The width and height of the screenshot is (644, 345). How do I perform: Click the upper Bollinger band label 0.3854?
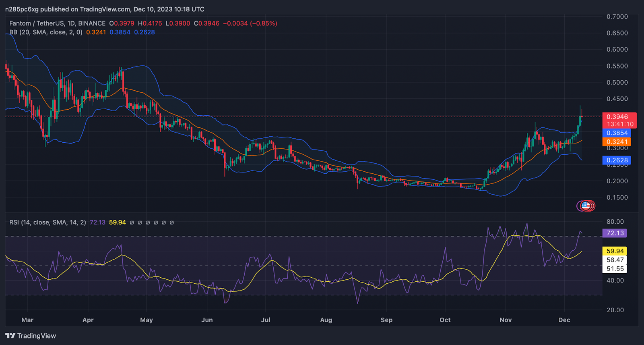[617, 133]
